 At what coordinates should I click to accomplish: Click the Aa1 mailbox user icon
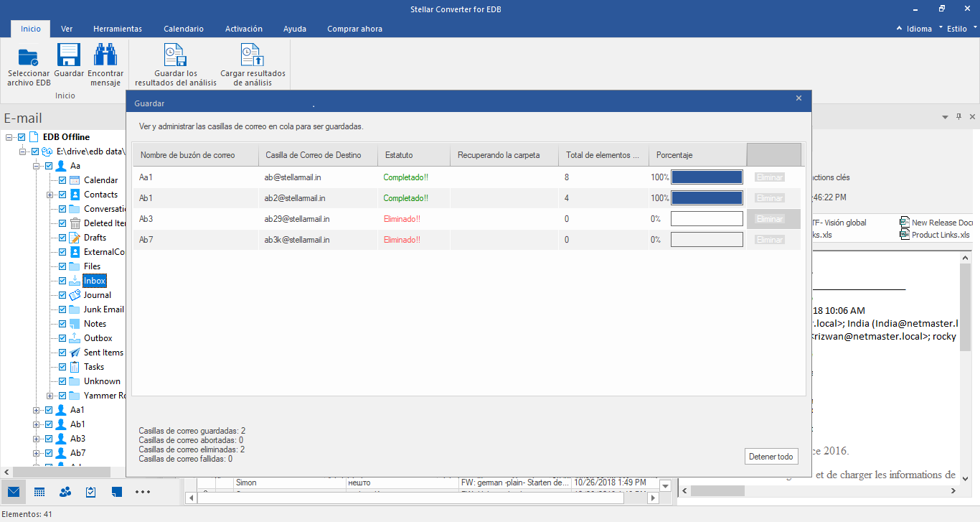61,410
